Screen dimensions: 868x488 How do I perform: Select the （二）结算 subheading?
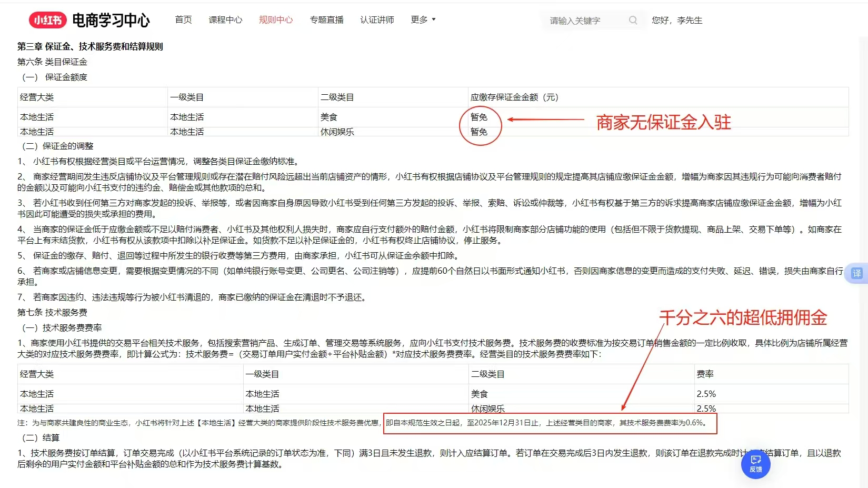point(41,437)
